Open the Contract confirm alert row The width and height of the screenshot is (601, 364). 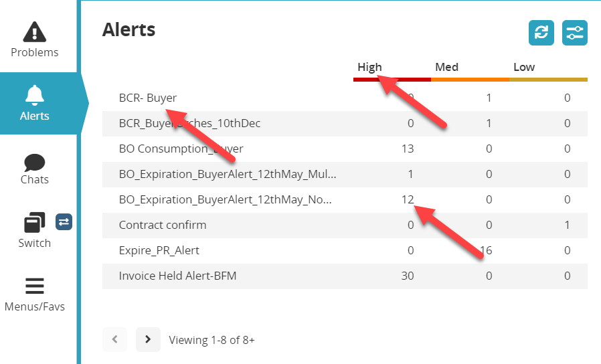tap(163, 225)
